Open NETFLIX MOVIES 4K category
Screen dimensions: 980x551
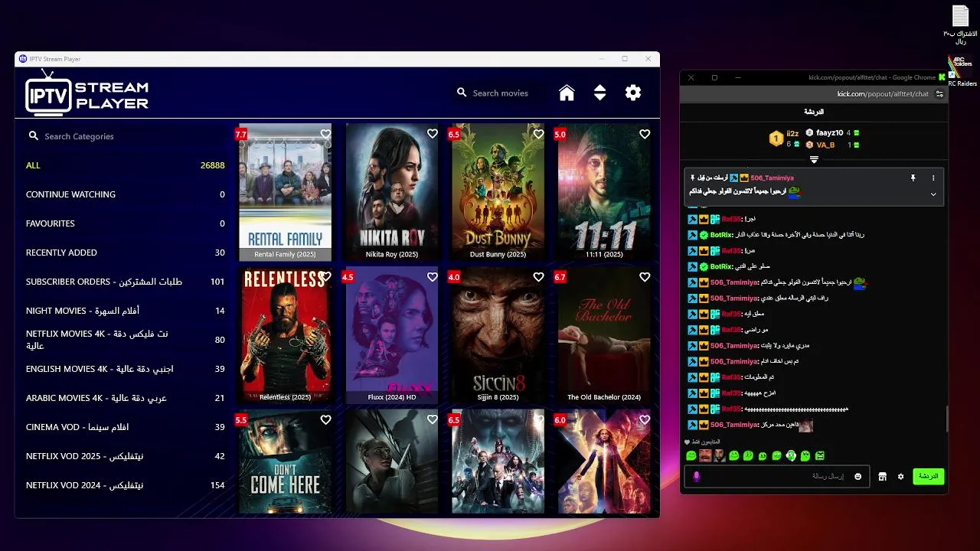pos(126,340)
